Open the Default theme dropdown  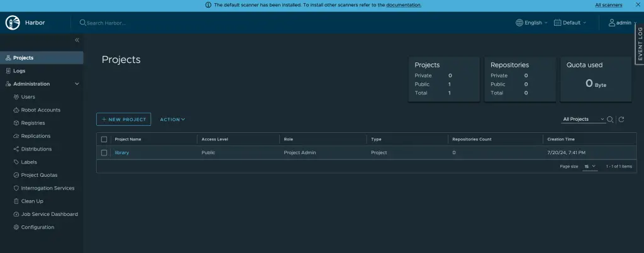pyautogui.click(x=570, y=23)
